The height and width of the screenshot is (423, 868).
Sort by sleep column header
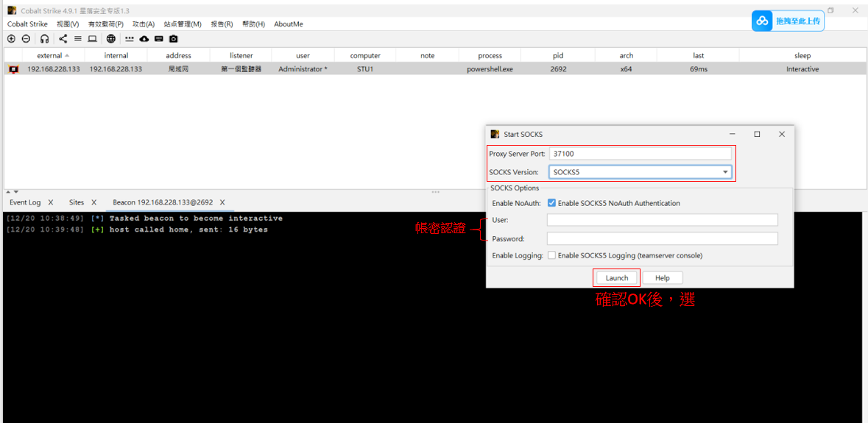[x=802, y=55]
